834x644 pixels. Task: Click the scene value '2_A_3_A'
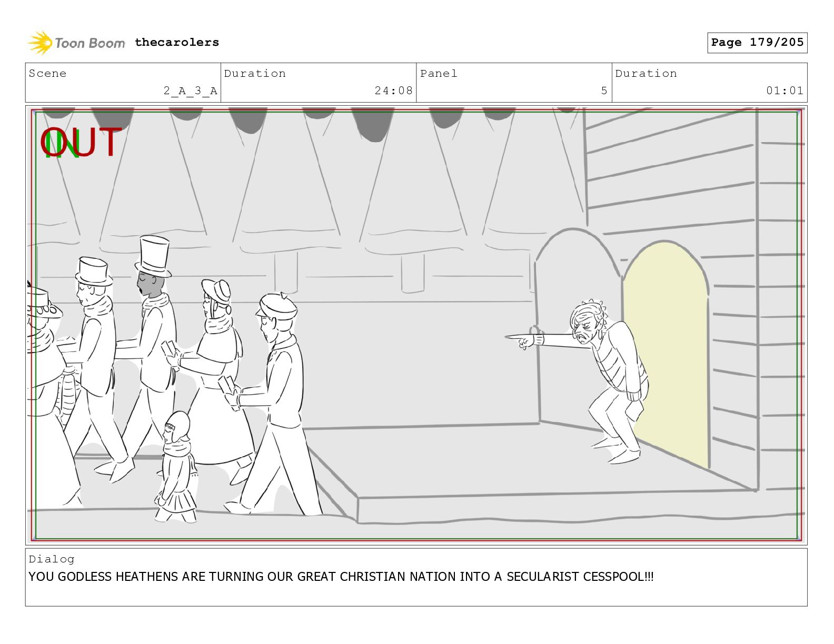(x=190, y=90)
